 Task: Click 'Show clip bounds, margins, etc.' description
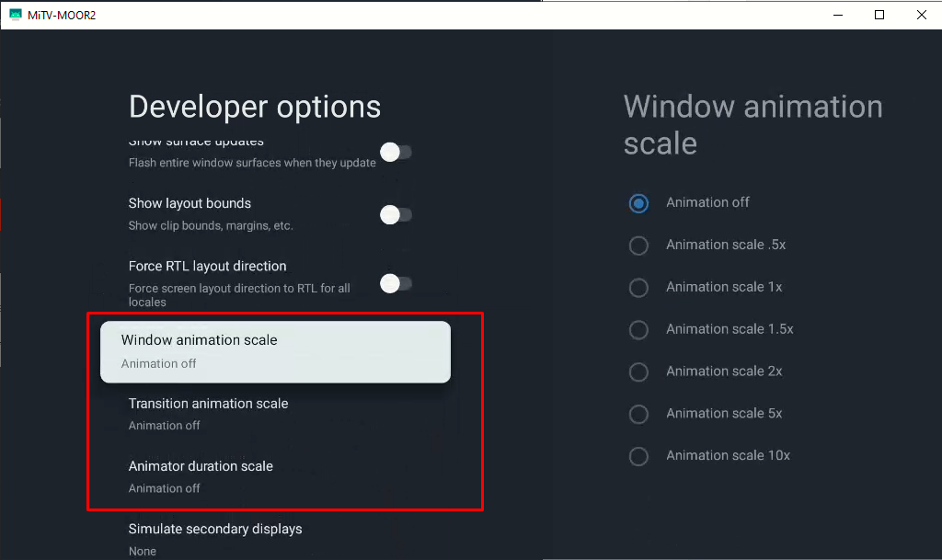tap(211, 225)
